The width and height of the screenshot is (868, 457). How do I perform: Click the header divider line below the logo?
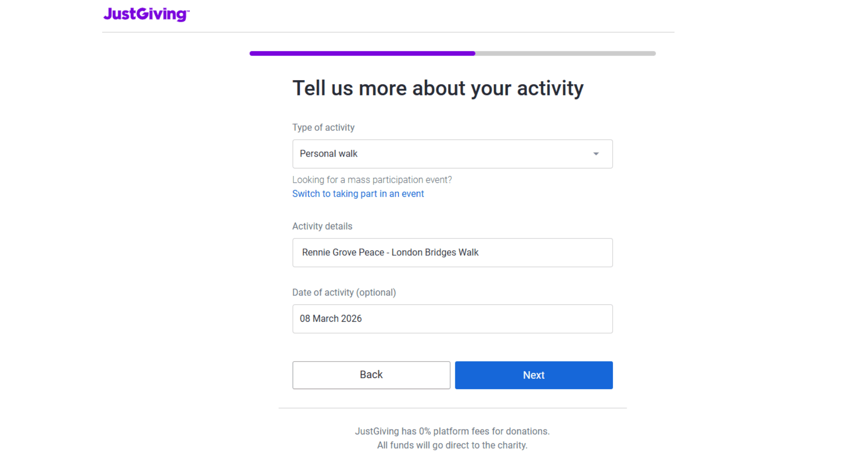pos(388,32)
